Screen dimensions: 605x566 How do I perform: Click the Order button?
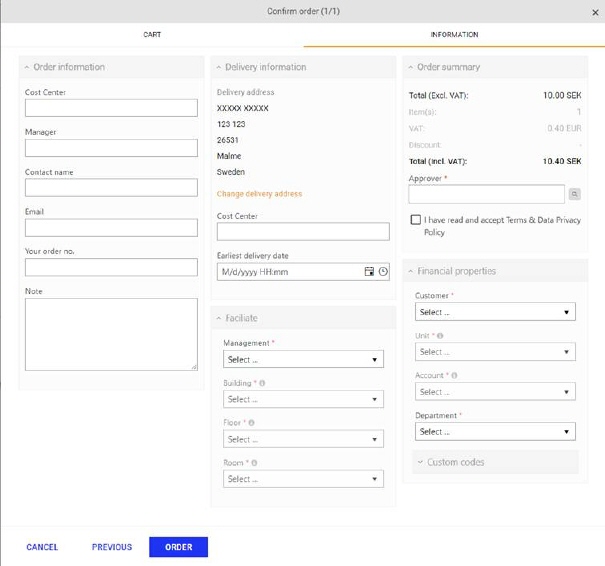(178, 547)
